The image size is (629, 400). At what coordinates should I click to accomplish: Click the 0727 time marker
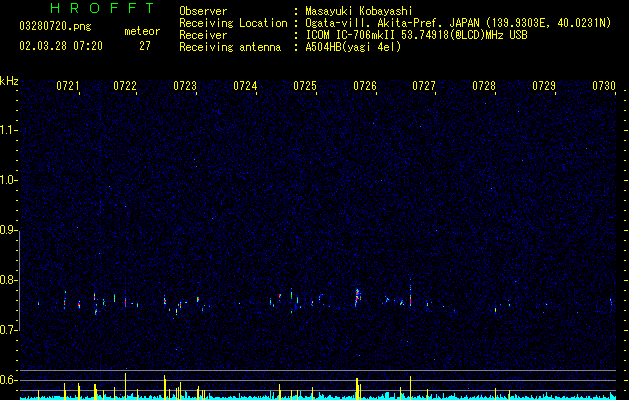coord(424,86)
